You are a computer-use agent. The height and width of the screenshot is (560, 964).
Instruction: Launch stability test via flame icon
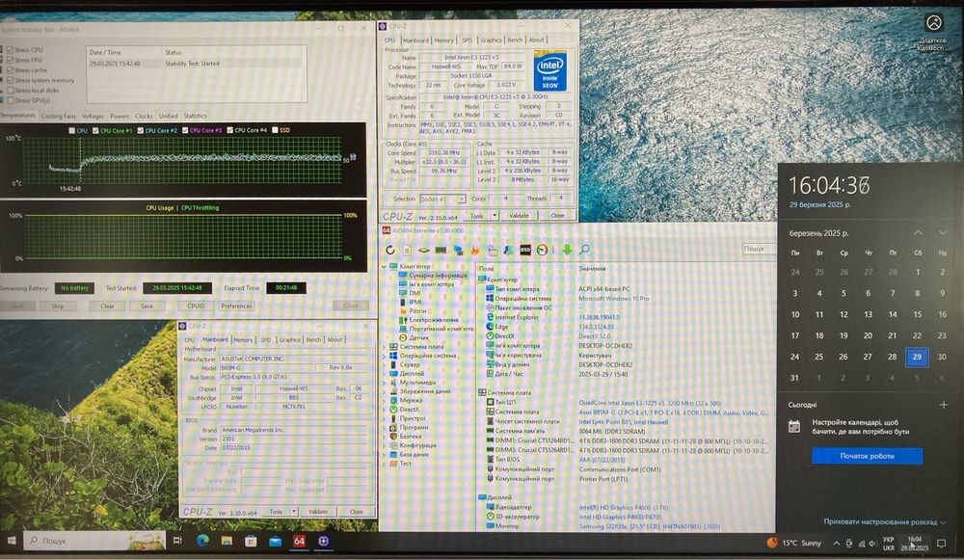pos(474,250)
